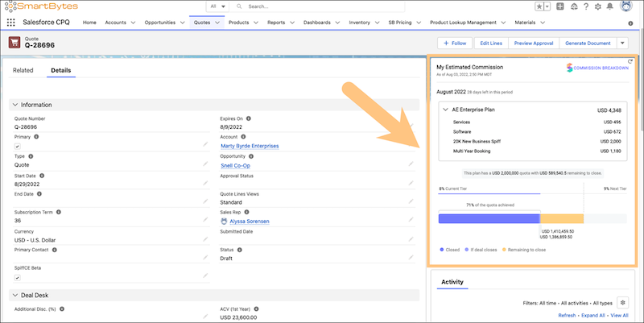
Task: Open the Setup gear icon
Action: tap(598, 6)
